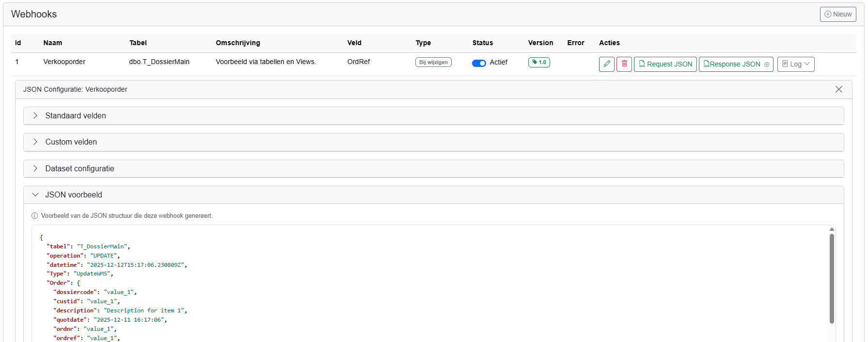Image resolution: width=868 pixels, height=342 pixels.
Task: Click the "ordnr" JSON line
Action: click(85, 329)
